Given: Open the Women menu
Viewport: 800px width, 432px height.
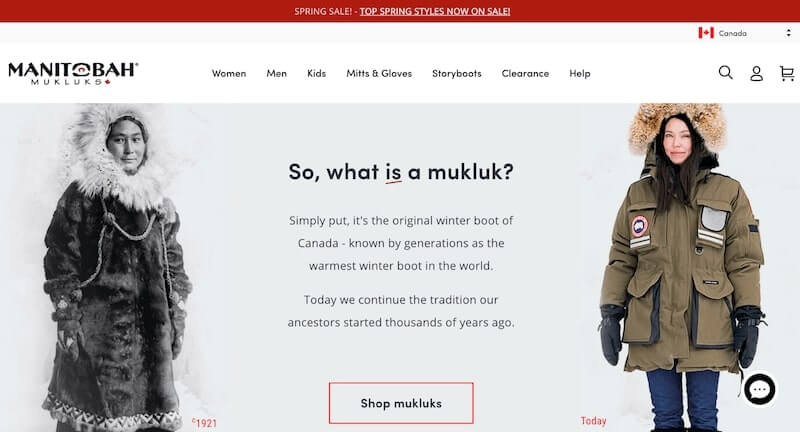Looking at the screenshot, I should (229, 73).
